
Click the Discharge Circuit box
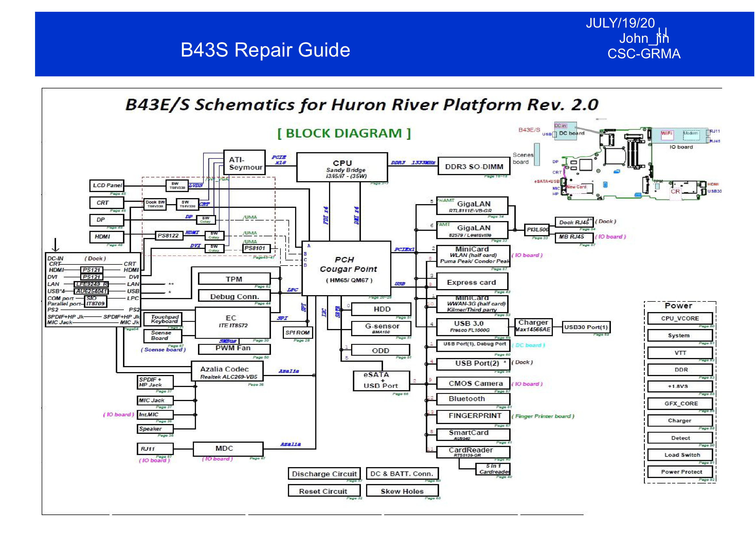[x=324, y=474]
